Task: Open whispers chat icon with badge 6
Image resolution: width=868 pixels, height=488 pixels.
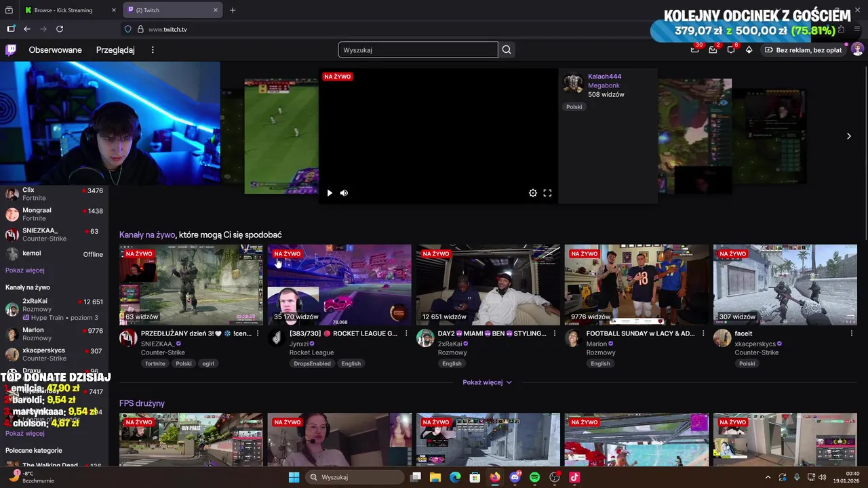Action: pyautogui.click(x=731, y=49)
